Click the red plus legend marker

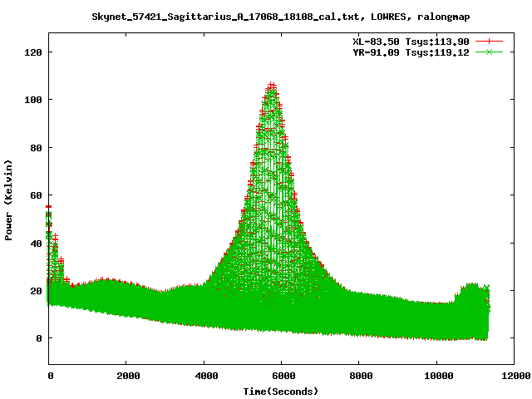click(x=489, y=42)
